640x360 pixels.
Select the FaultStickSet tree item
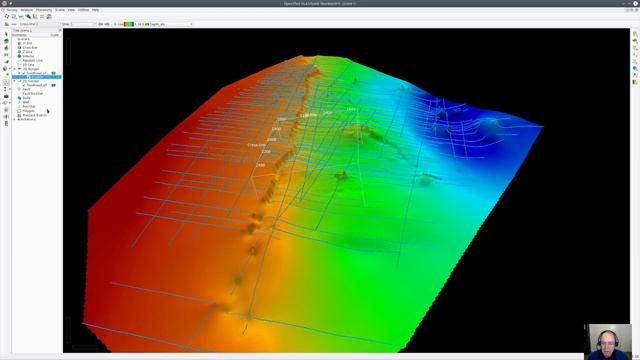33,93
